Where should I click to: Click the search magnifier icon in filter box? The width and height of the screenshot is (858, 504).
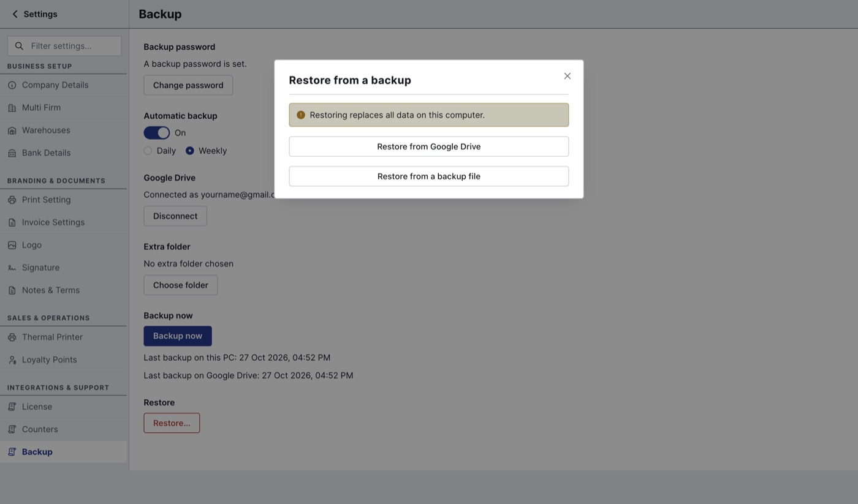[x=19, y=46]
